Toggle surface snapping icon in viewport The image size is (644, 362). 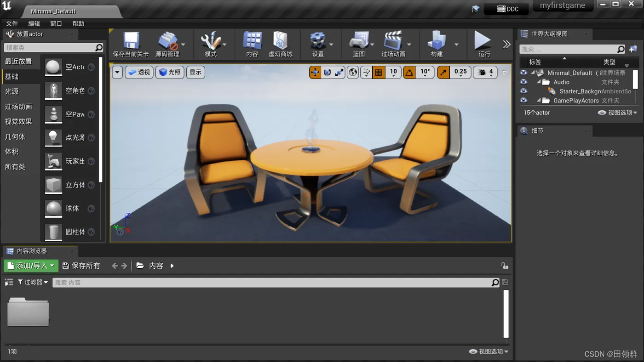pyautogui.click(x=367, y=72)
